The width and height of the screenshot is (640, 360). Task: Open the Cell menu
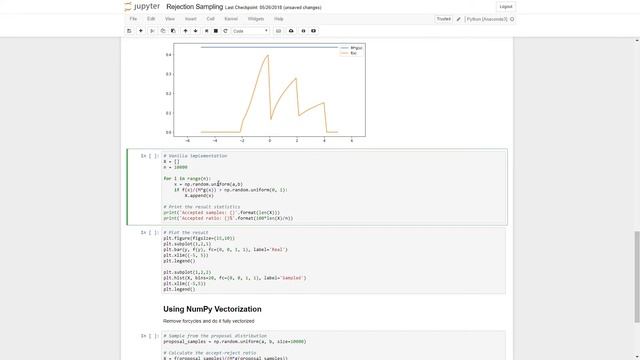210,19
